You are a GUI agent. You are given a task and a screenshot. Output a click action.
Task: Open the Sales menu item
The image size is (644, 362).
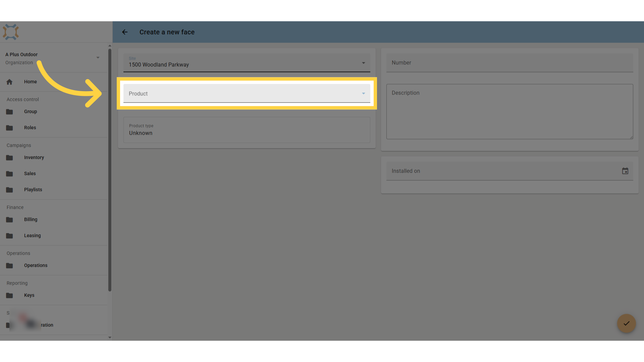coord(54,174)
